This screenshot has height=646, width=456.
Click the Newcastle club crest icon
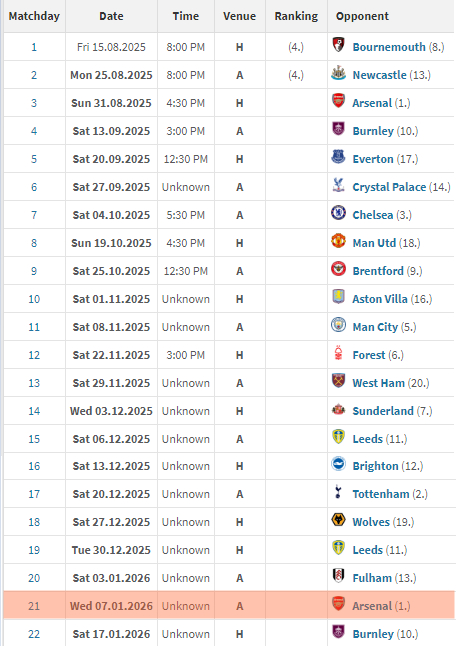click(338, 73)
